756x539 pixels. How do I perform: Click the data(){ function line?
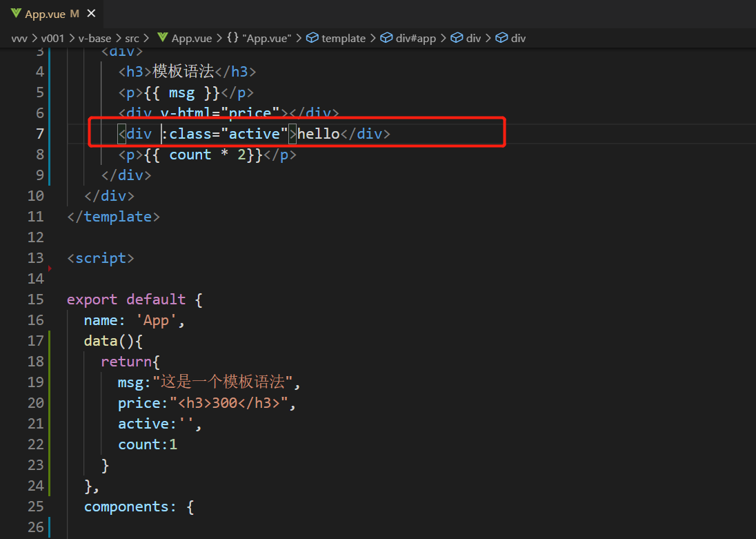pyautogui.click(x=113, y=341)
